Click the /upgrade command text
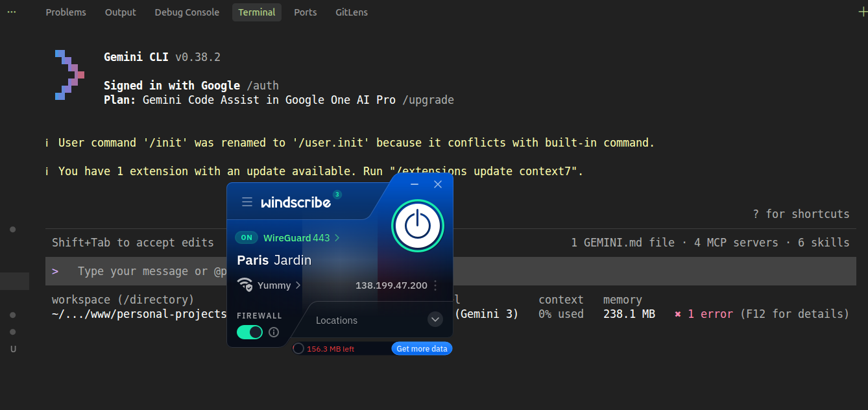 point(428,100)
